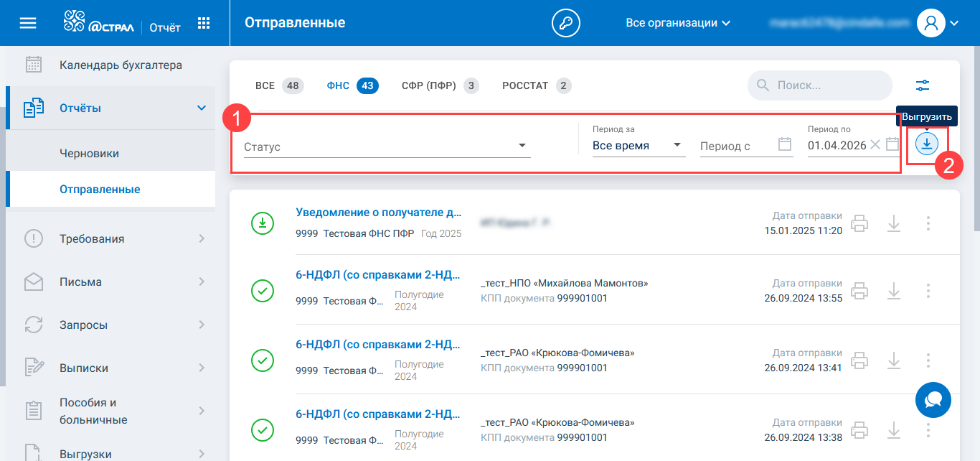The width and height of the screenshot is (980, 461).
Task: Open the Период с calendar picker
Action: point(785,144)
